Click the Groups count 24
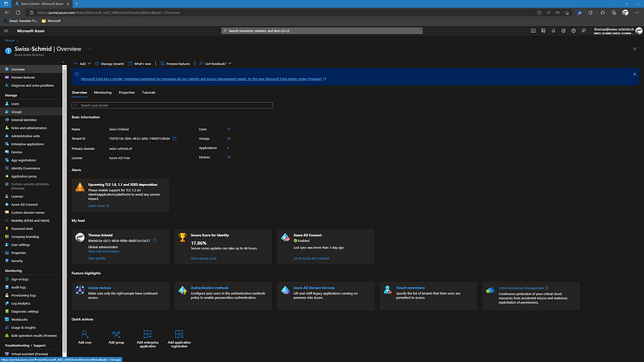The width and height of the screenshot is (644, 362). coord(229,139)
